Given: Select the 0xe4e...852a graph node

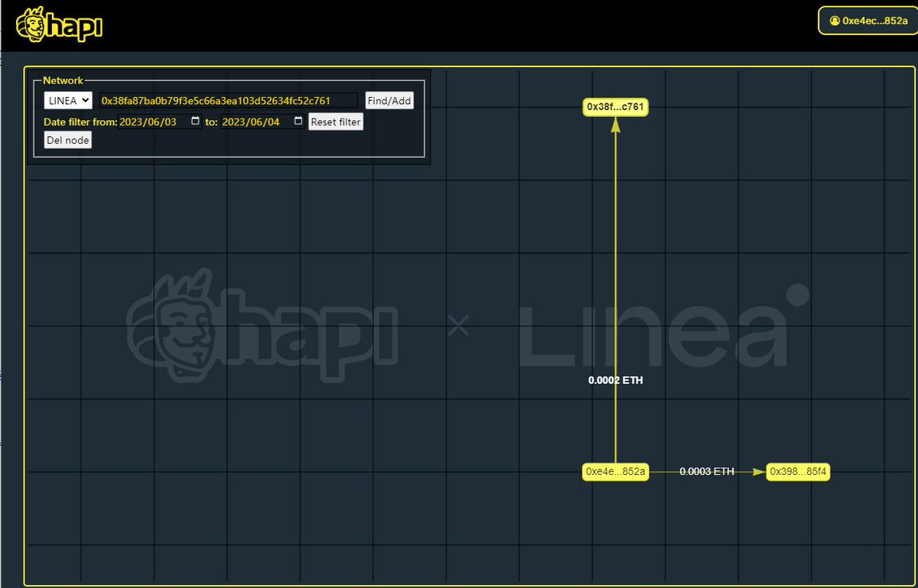Looking at the screenshot, I should click(616, 472).
